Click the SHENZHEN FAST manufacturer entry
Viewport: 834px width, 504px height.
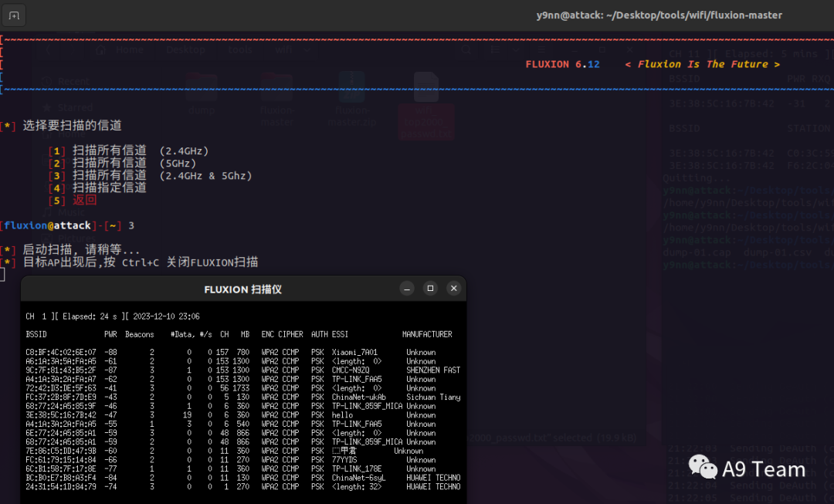click(x=433, y=370)
